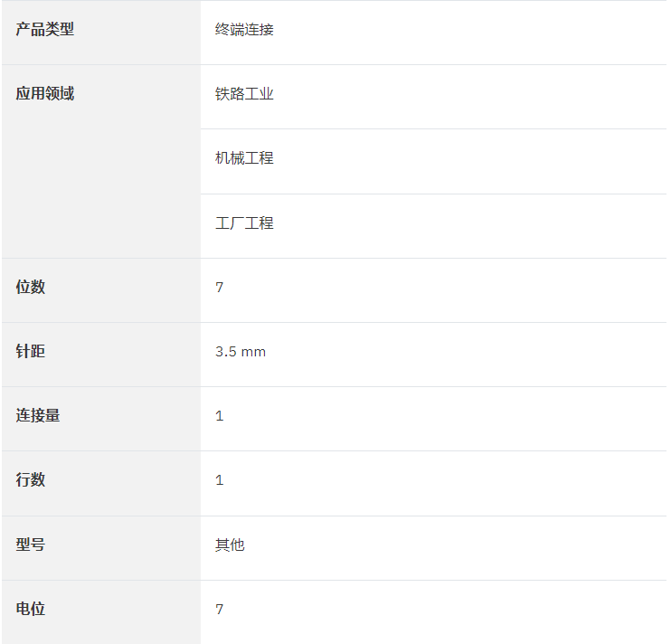Click the 位数 row label

click(31, 287)
